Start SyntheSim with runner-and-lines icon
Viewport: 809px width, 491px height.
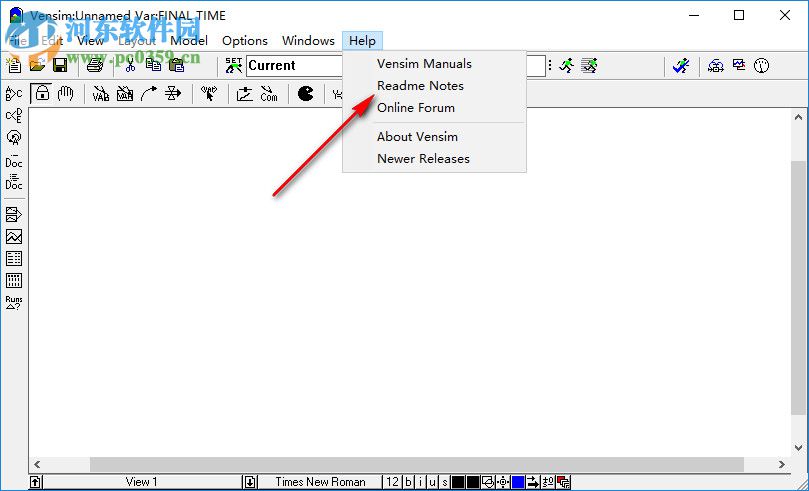[589, 66]
